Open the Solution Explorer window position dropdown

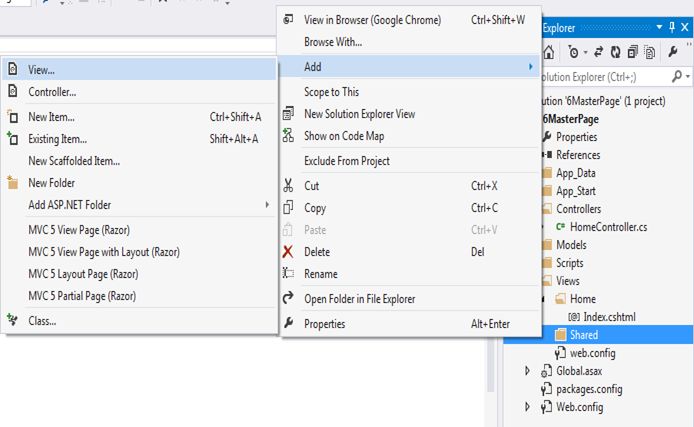pyautogui.click(x=659, y=27)
